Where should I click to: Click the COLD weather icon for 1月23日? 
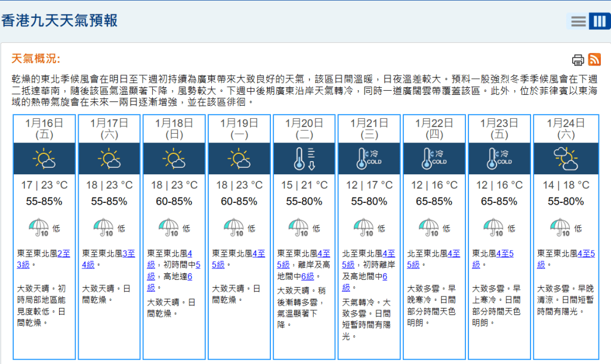pos(499,159)
